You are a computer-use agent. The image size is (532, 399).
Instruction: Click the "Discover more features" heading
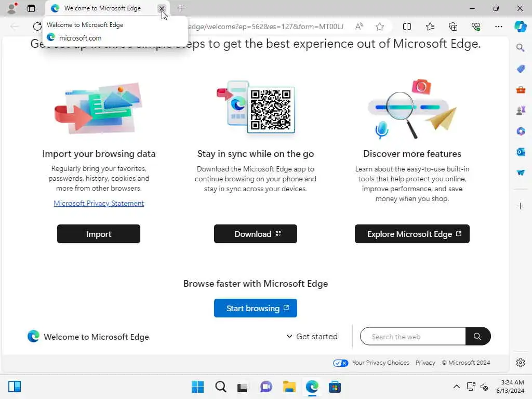coord(412,154)
